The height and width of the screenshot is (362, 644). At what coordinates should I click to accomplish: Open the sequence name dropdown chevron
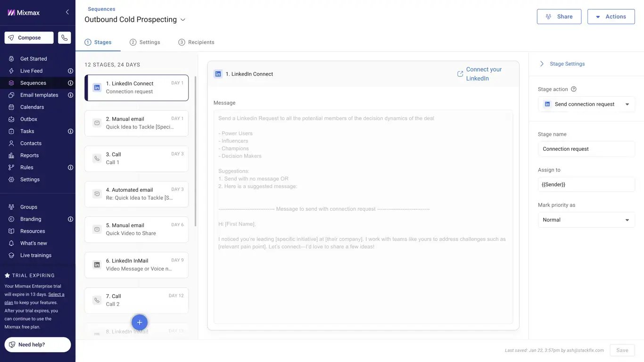183,20
